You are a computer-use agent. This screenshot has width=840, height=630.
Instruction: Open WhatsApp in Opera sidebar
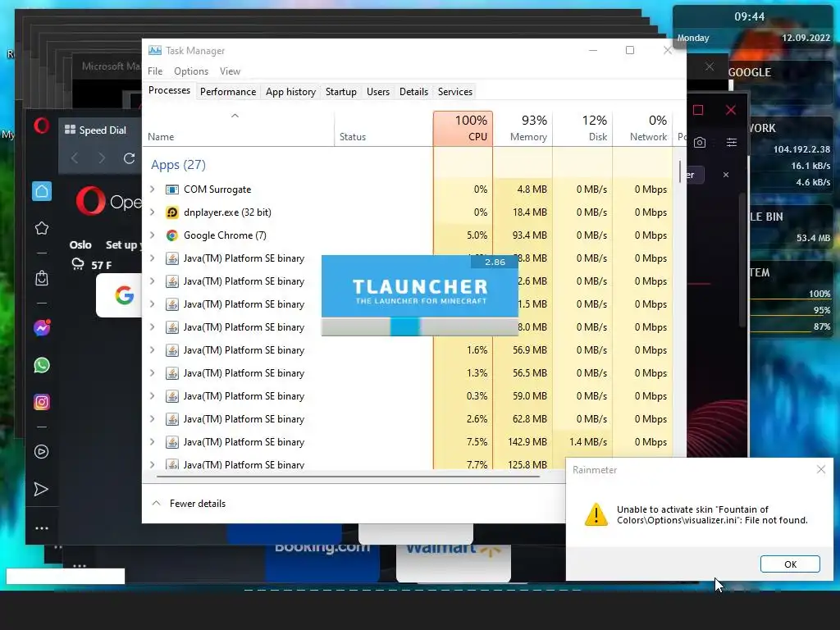point(42,365)
